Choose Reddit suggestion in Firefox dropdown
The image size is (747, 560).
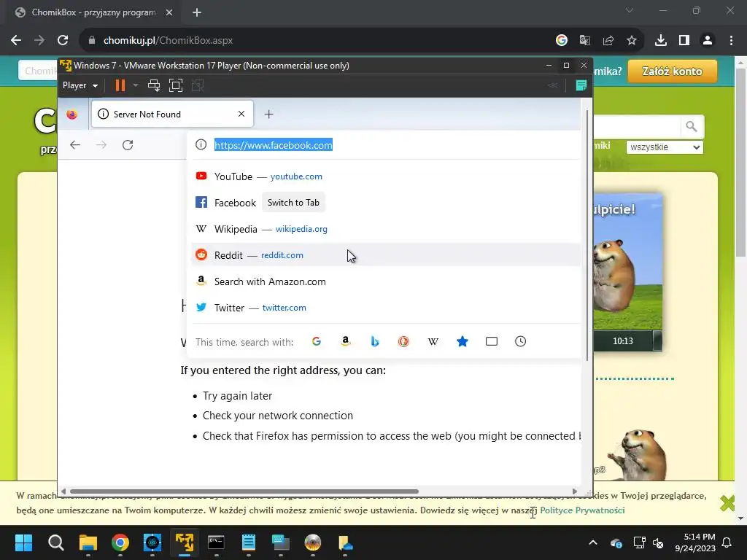(x=386, y=255)
